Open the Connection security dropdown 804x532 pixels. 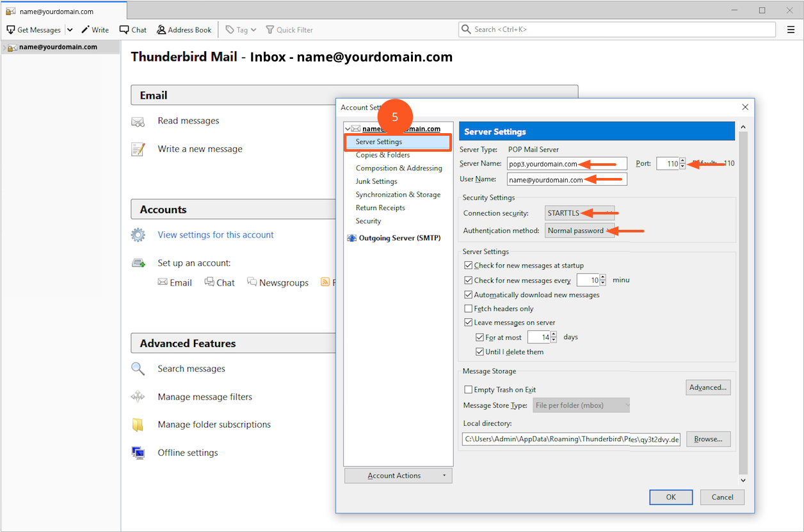(579, 213)
